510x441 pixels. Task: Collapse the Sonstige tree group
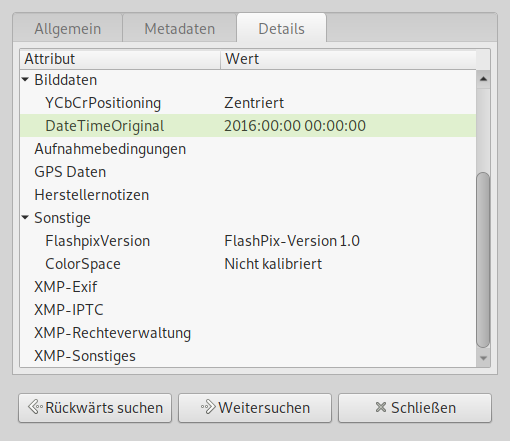25,218
